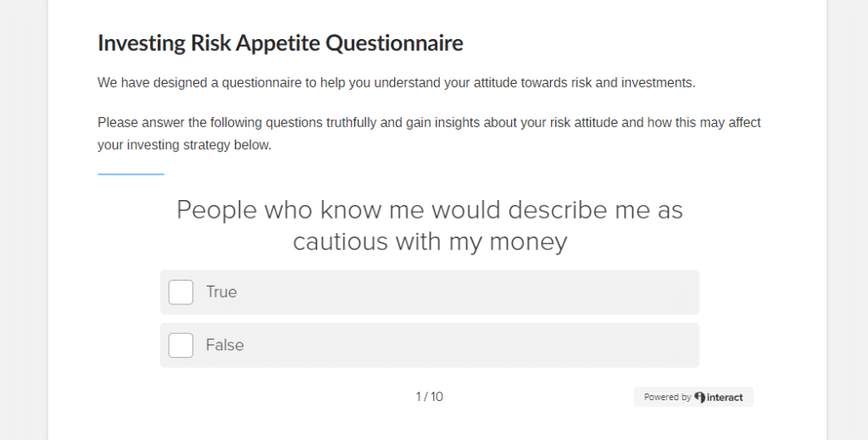Click the Investing Risk Appetite Questionnaire heading
This screenshot has width=868, height=440.
[280, 42]
